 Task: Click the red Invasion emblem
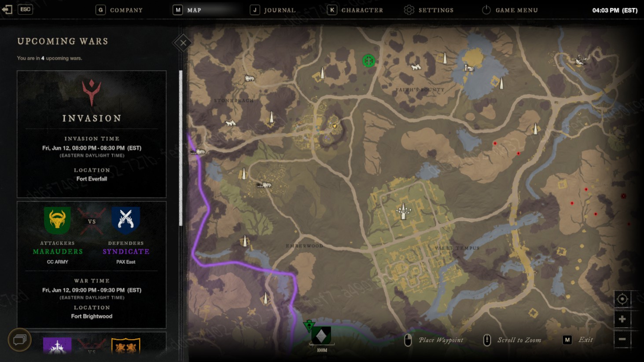92,92
